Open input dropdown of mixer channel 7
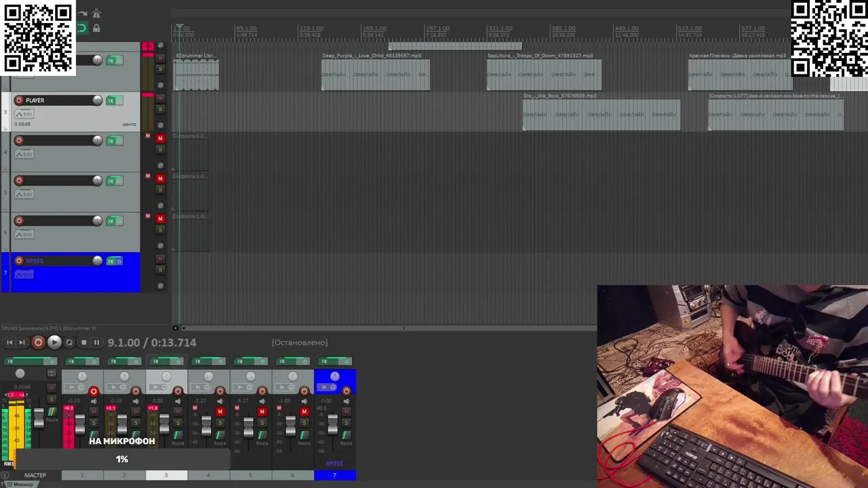This screenshot has height=488, width=868. [328, 387]
